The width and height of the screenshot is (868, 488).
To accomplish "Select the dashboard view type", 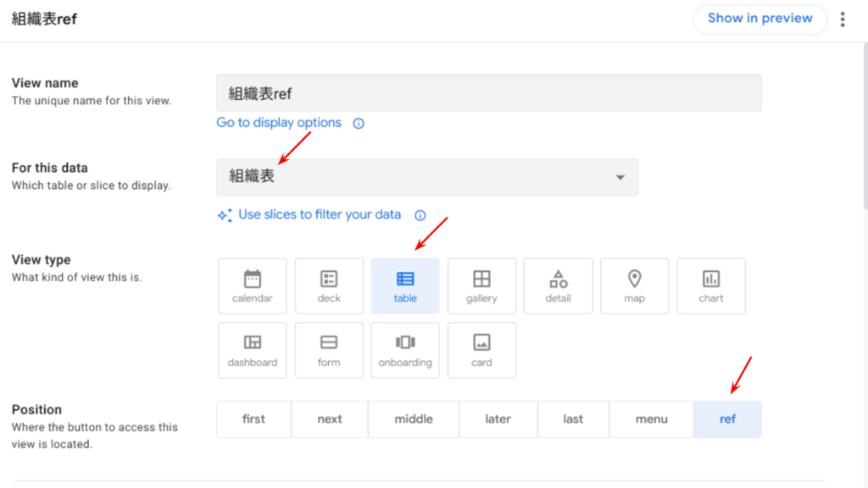I will coord(253,350).
